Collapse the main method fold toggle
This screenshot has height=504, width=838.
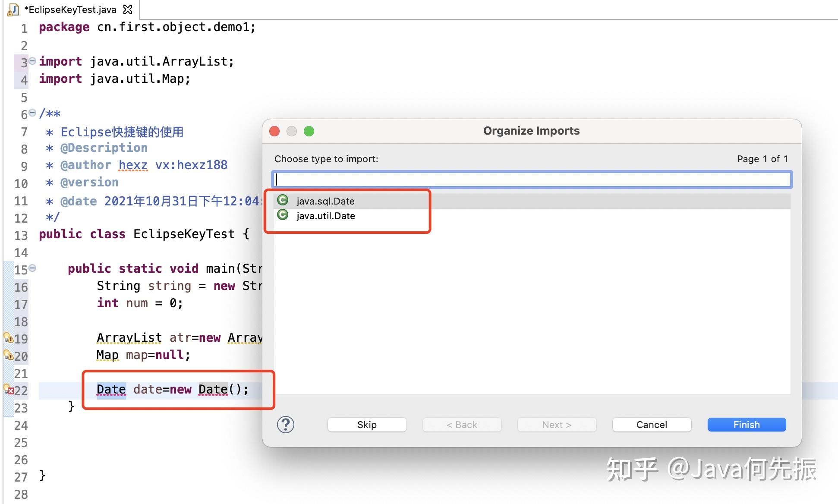32,268
